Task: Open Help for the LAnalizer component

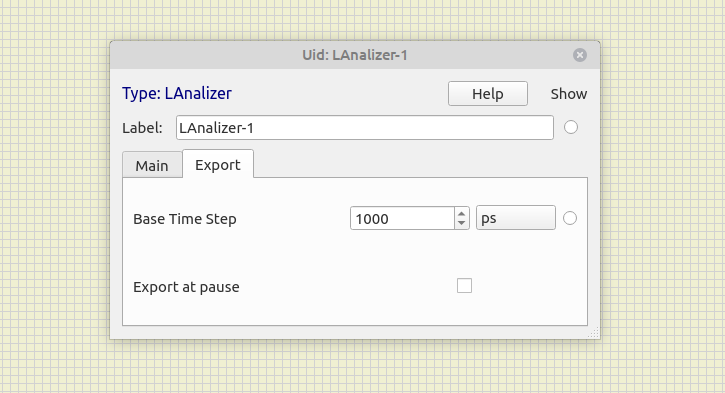Action: (488, 94)
